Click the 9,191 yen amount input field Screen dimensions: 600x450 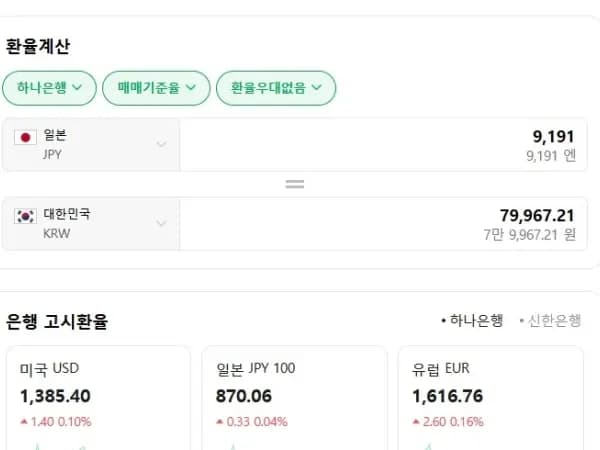383,145
